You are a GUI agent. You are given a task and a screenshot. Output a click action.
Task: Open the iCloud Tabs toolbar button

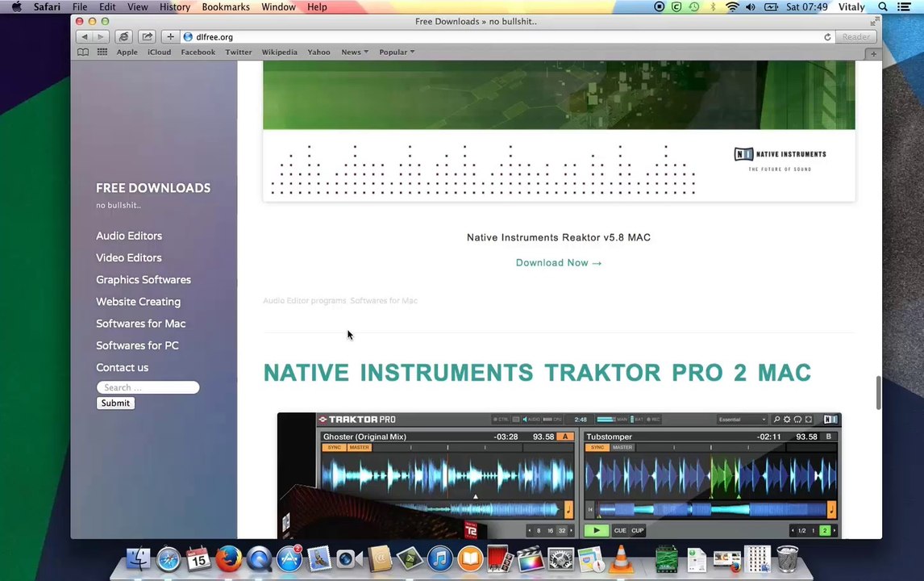[x=123, y=36]
